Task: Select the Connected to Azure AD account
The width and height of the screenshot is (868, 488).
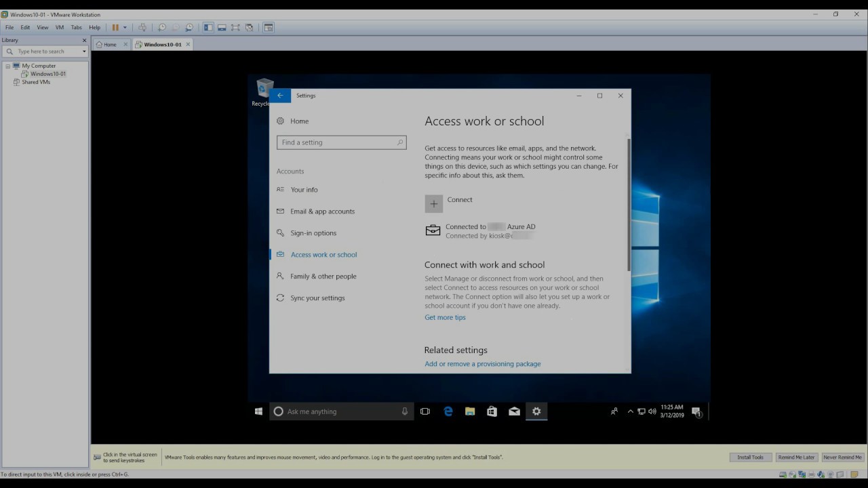Action: pos(481,231)
